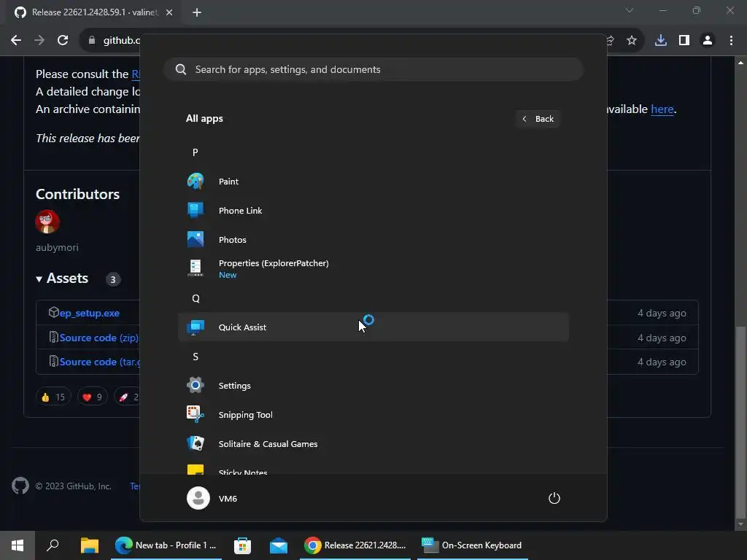
Task: Focus the Start menu search box
Action: 373,69
